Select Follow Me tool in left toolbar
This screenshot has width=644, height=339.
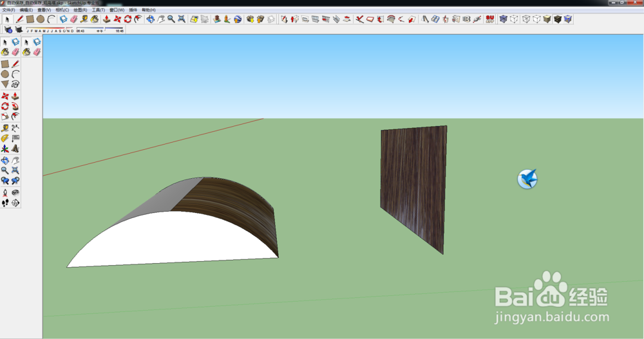[15, 106]
